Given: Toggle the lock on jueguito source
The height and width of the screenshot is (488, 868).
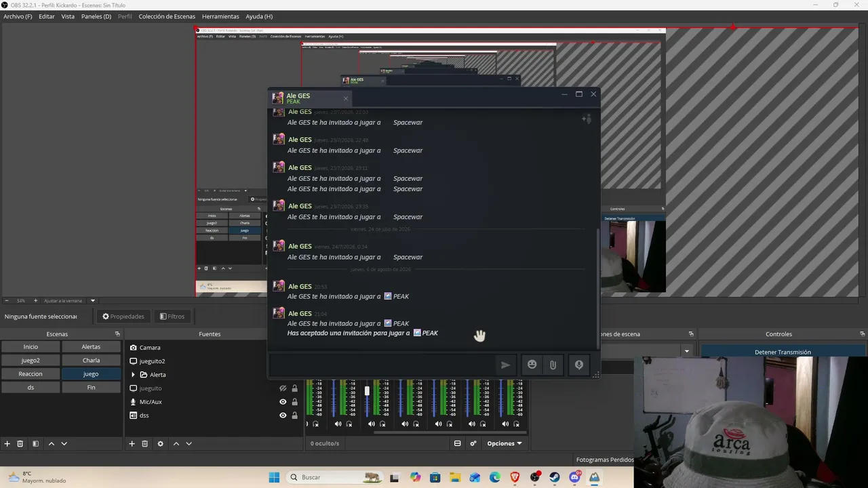Looking at the screenshot, I should 294,388.
